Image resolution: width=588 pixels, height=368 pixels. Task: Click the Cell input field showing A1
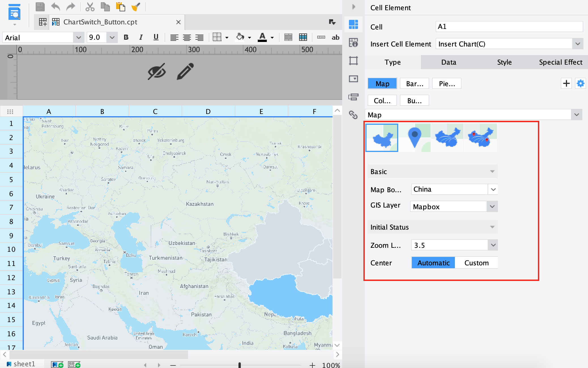click(509, 27)
